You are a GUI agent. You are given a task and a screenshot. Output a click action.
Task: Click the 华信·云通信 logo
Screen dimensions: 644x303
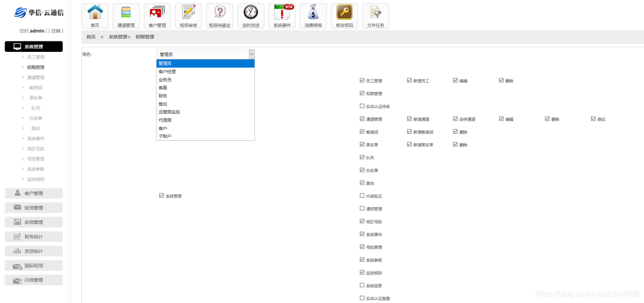(39, 13)
